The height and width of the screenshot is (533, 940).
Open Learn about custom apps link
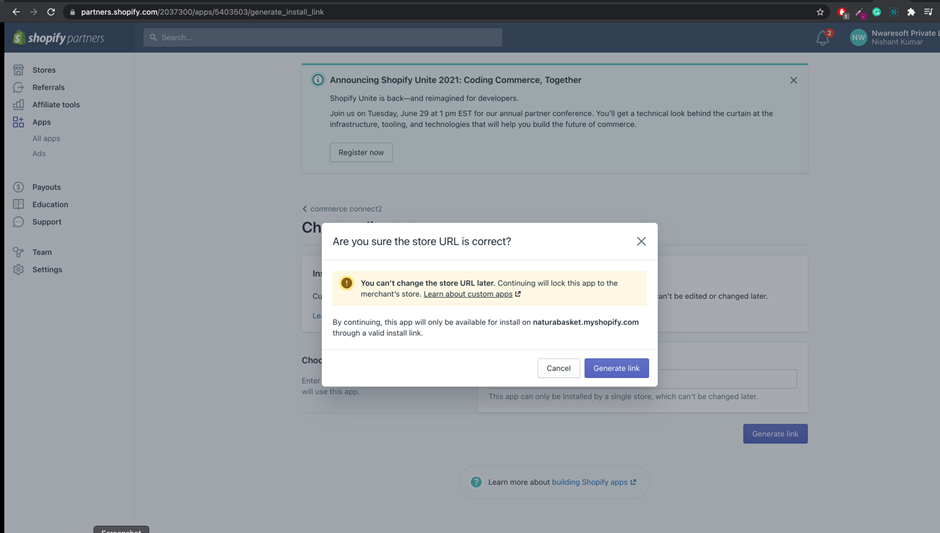pos(471,294)
